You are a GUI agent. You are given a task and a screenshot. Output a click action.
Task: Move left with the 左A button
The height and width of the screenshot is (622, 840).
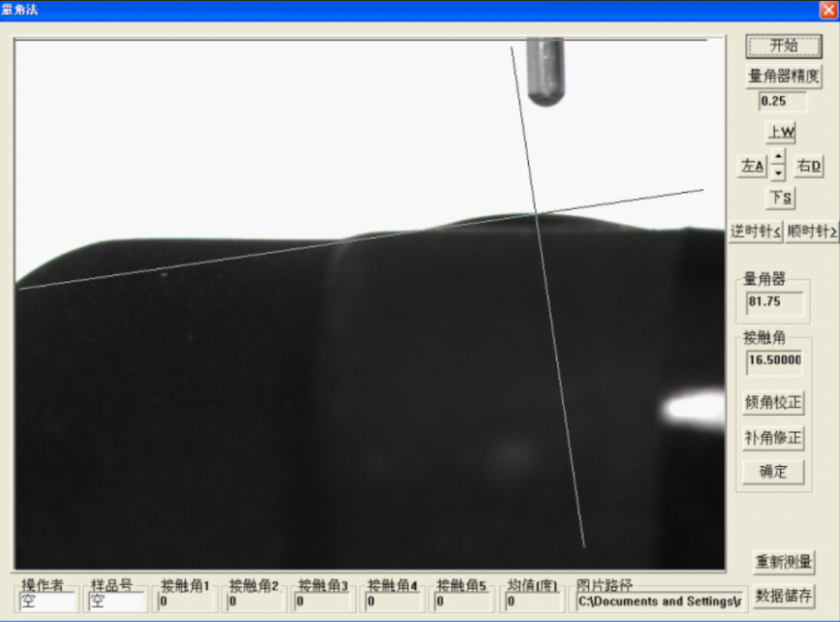752,167
